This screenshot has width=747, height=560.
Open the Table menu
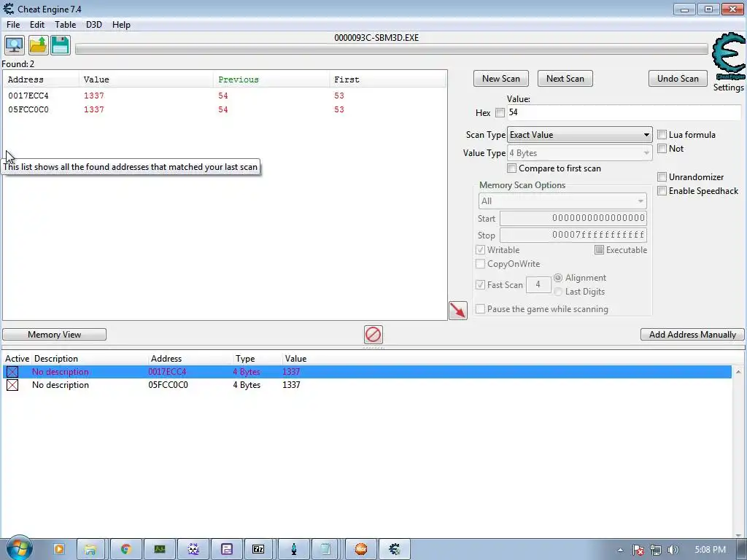65,25
